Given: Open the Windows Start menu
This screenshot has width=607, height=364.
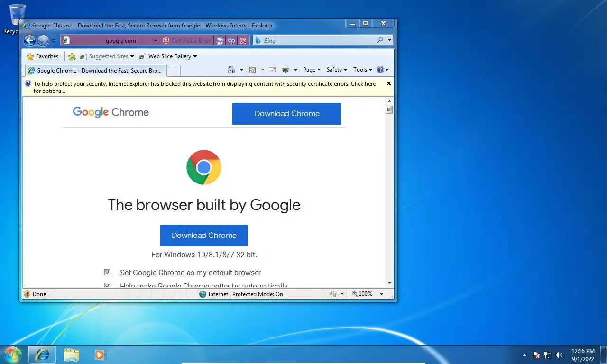Looking at the screenshot, I should [12, 355].
